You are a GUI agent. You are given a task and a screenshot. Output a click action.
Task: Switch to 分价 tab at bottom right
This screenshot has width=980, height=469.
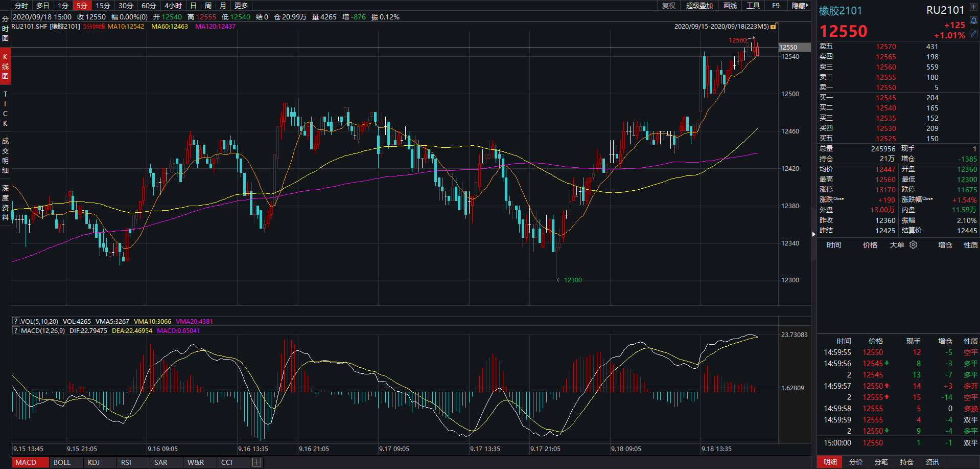click(x=856, y=462)
